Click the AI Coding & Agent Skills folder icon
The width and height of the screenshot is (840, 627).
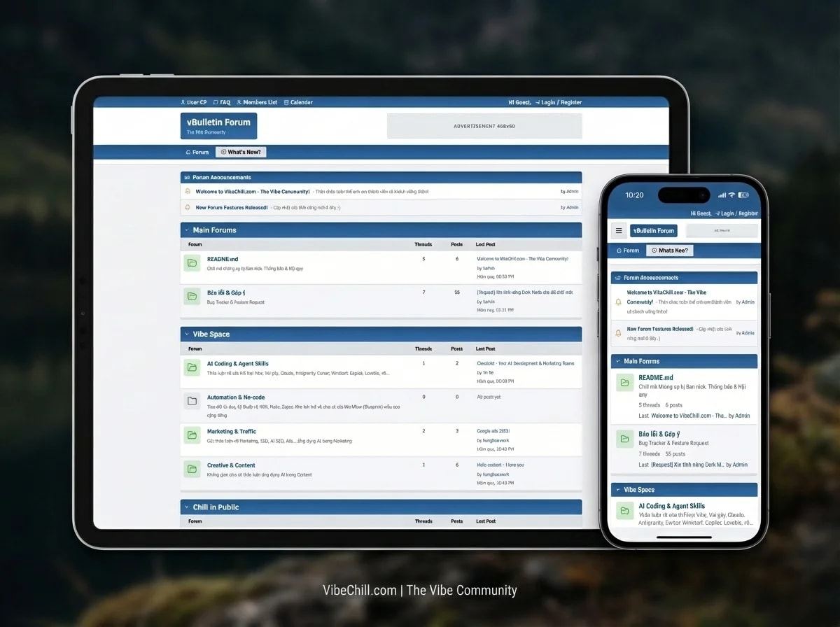point(192,367)
